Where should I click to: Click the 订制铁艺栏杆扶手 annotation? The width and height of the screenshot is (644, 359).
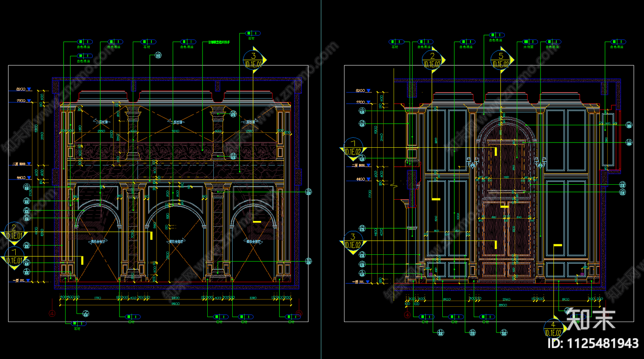[219, 42]
